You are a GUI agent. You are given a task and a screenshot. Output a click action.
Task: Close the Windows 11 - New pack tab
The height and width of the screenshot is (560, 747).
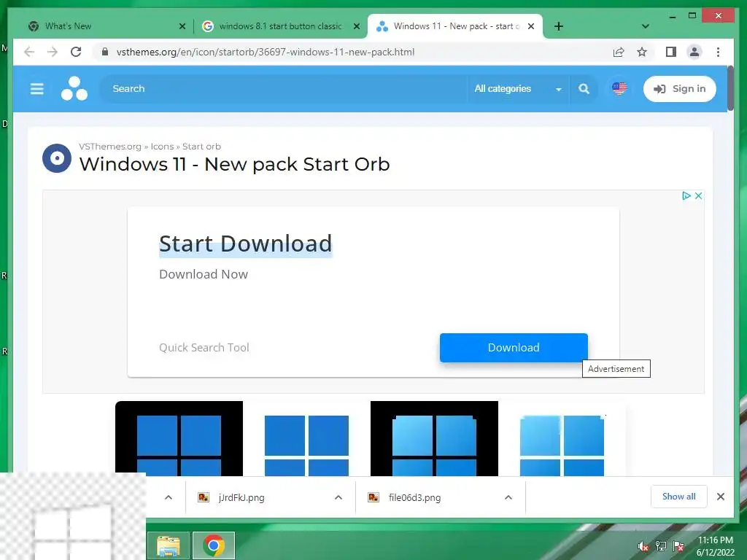point(531,26)
